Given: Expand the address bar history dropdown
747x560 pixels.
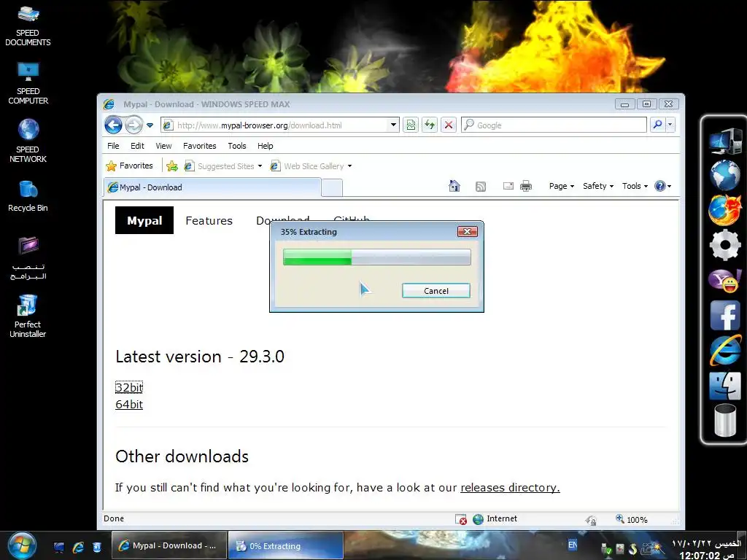Looking at the screenshot, I should coord(393,125).
